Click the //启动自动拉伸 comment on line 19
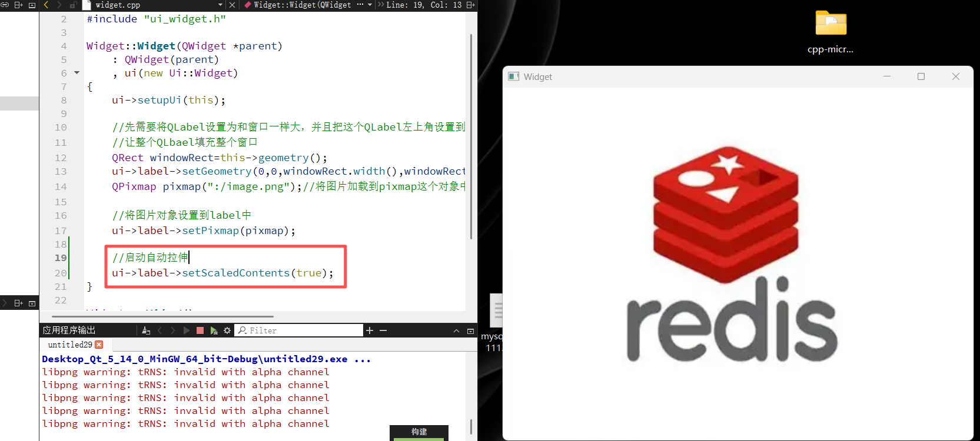 tap(150, 258)
